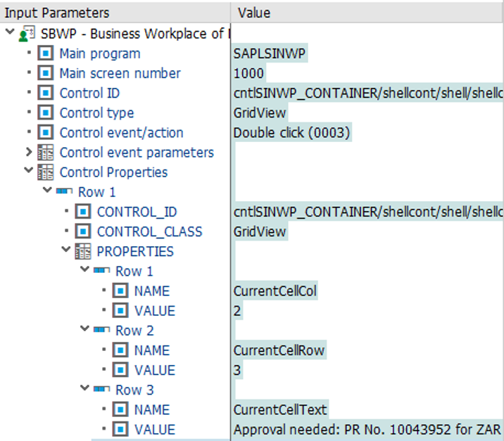Click the CONTROL_CLASS field icon
504x441 pixels.
pos(83,231)
